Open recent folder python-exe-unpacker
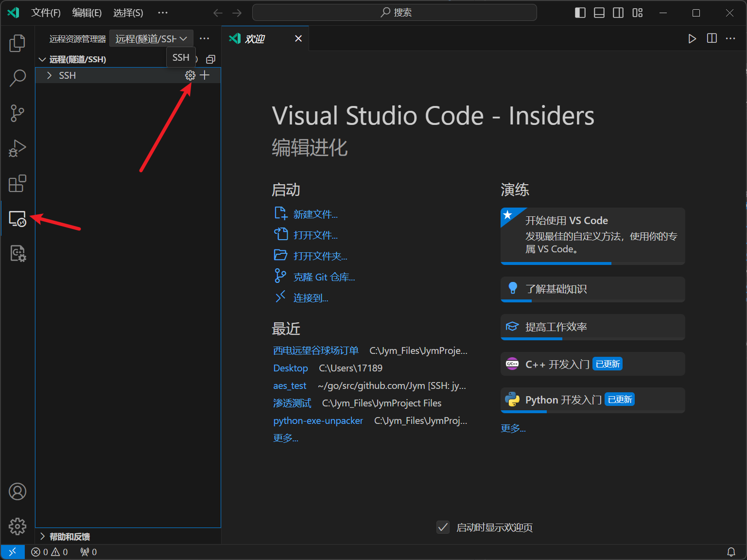Viewport: 747px width, 560px height. [318, 420]
